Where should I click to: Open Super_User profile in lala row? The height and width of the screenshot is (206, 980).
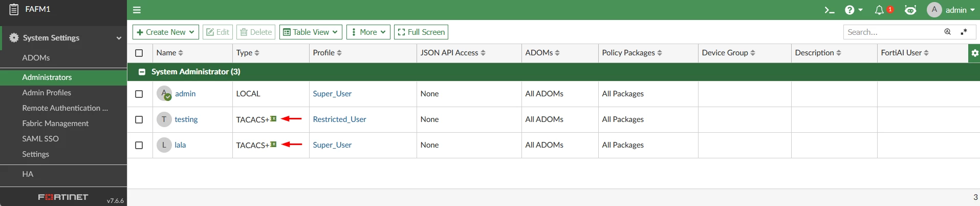point(332,145)
